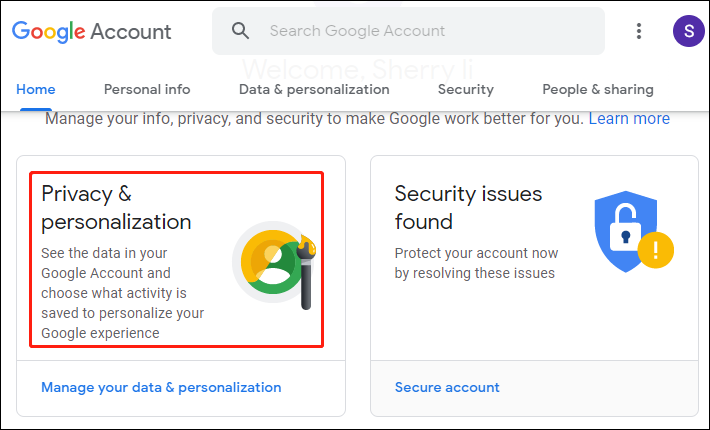Viewport: 710px width, 430px height.
Task: Go to Data & personalization tab
Action: point(314,90)
